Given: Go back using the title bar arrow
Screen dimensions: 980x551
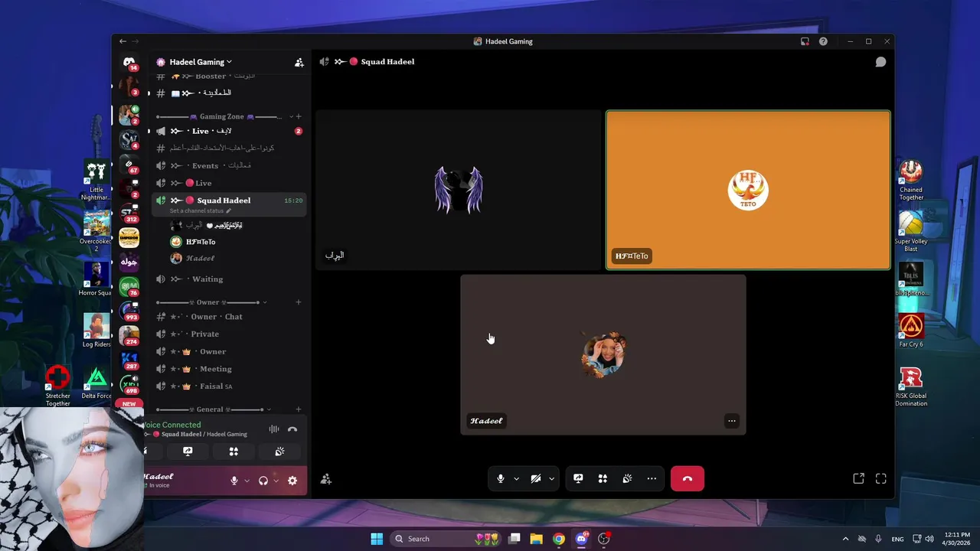Looking at the screenshot, I should coord(122,41).
